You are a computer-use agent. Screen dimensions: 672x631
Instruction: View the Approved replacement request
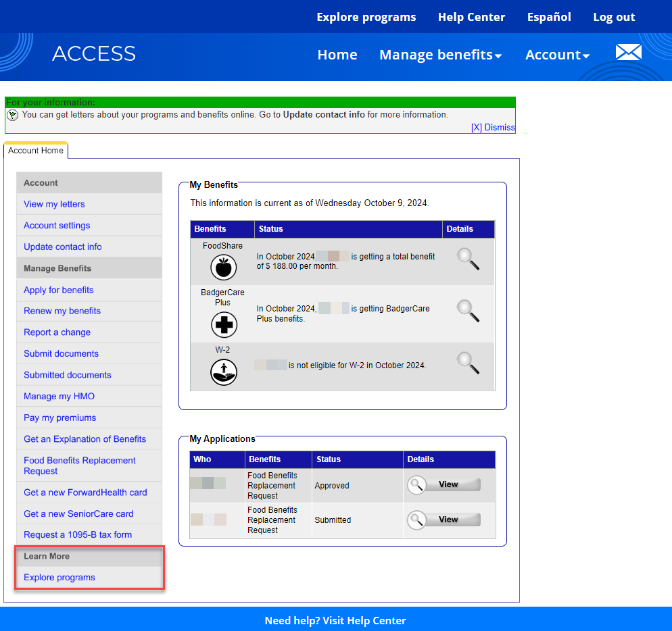point(443,485)
